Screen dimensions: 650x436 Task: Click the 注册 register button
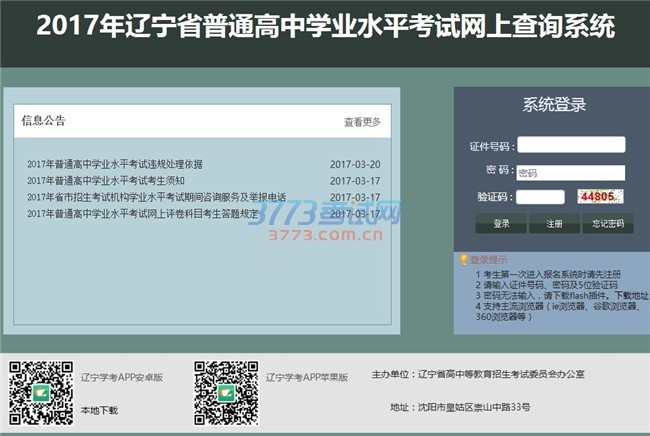(553, 224)
